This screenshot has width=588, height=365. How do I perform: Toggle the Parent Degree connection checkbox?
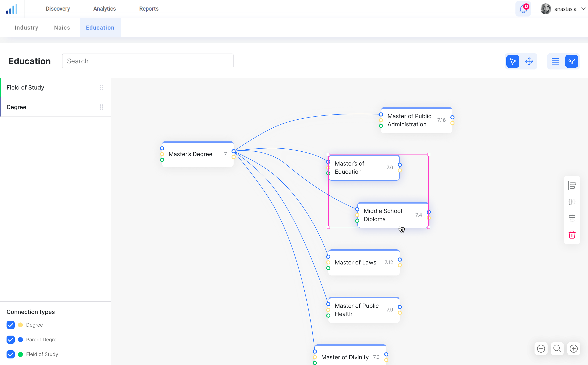[x=11, y=340]
